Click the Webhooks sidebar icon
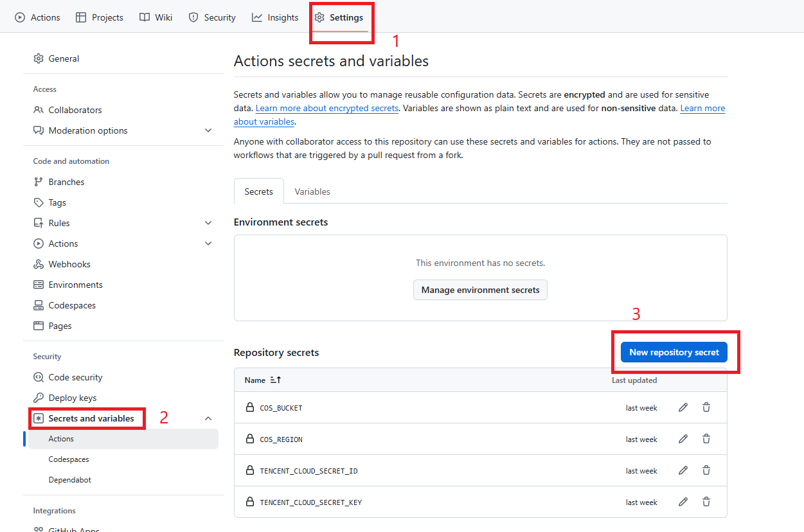 point(39,264)
